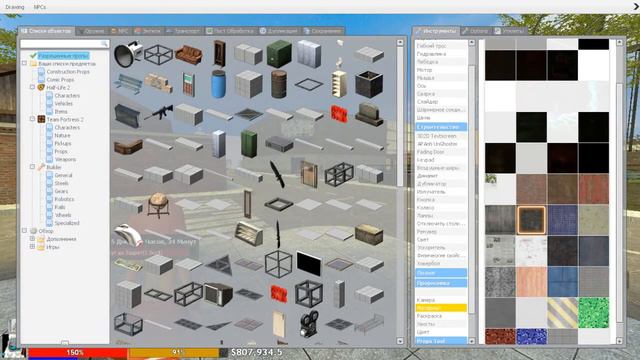The height and width of the screenshot is (360, 640).
Task: Expand the Игры tree node
Action: click(x=32, y=247)
